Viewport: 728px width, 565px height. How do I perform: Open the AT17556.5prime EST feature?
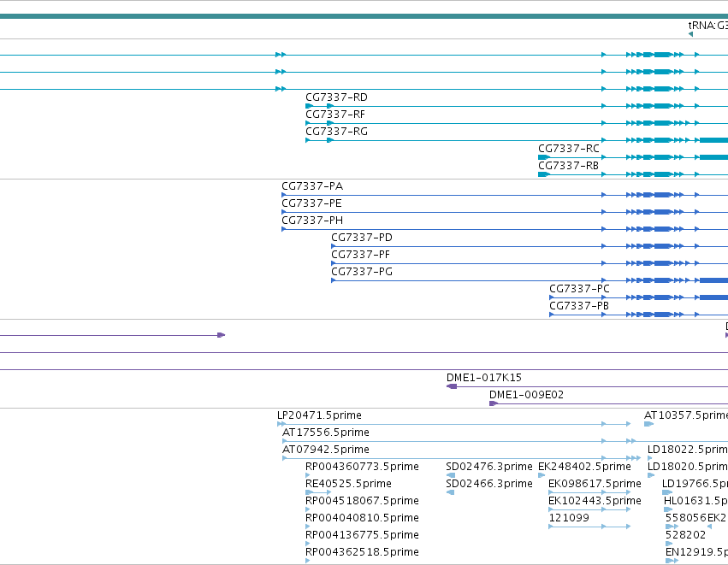(325, 433)
